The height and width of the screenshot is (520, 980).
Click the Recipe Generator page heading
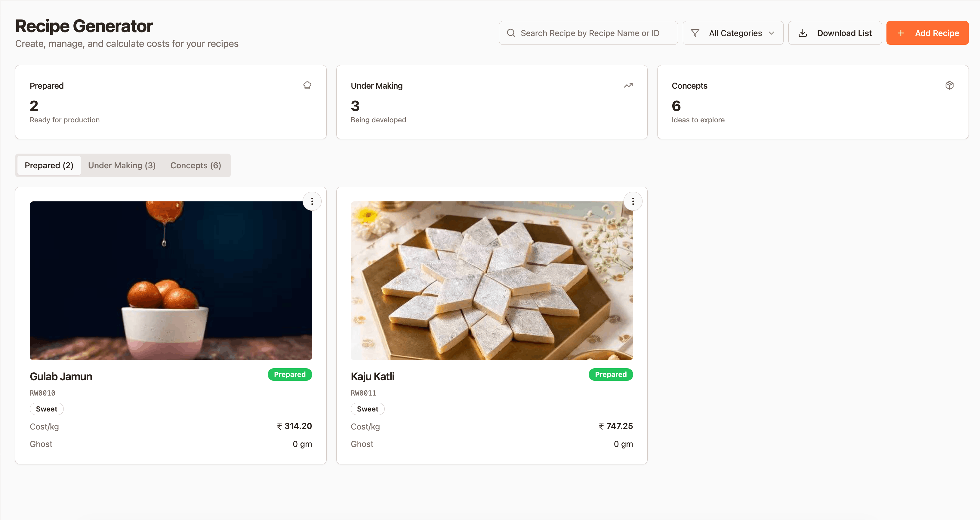(84, 26)
